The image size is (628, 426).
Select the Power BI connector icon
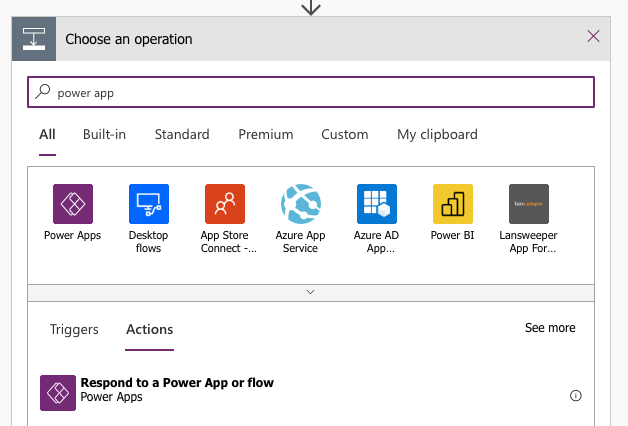[452, 204]
